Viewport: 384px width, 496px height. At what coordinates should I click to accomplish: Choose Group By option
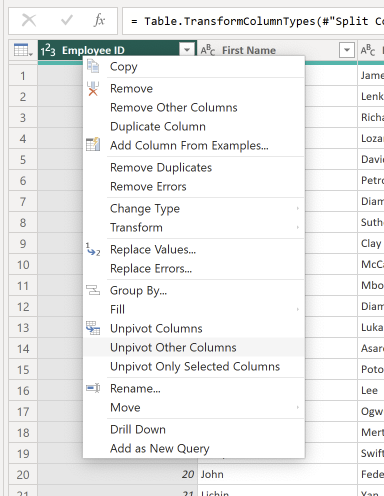pos(194,291)
